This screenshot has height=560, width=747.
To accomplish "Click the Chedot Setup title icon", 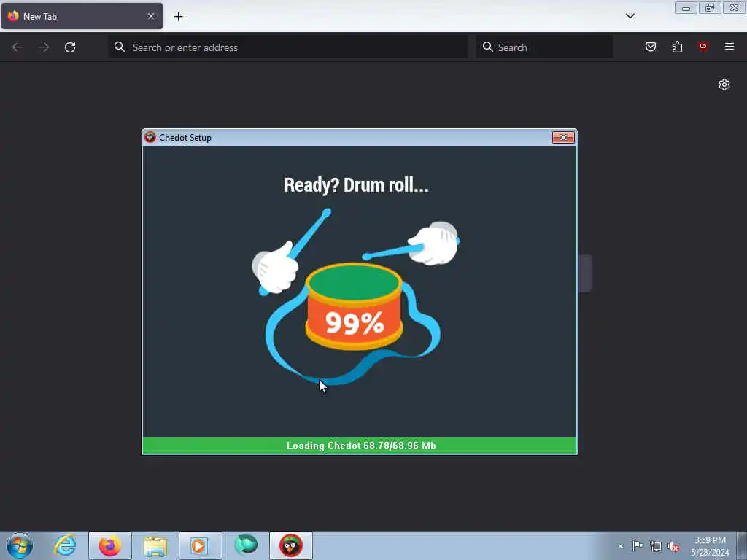I will coord(150,138).
